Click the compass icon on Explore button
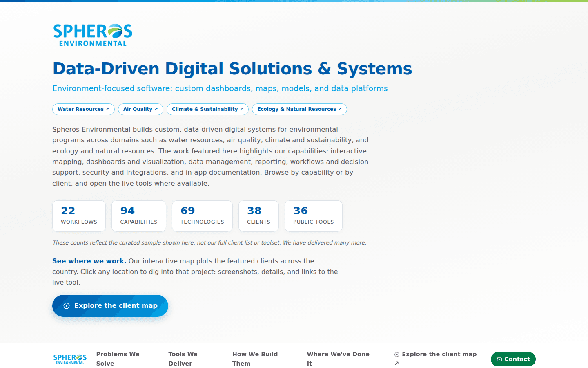This screenshot has height=368, width=588. point(67,306)
